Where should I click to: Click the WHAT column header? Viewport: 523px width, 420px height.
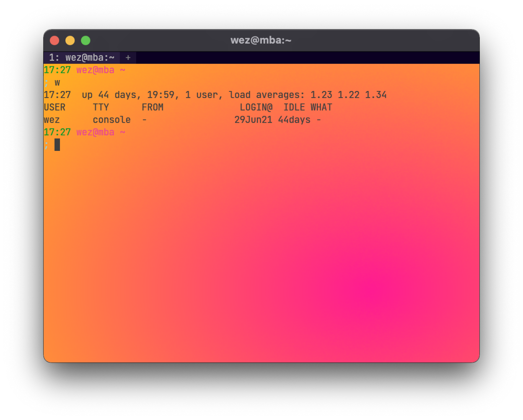tap(321, 107)
